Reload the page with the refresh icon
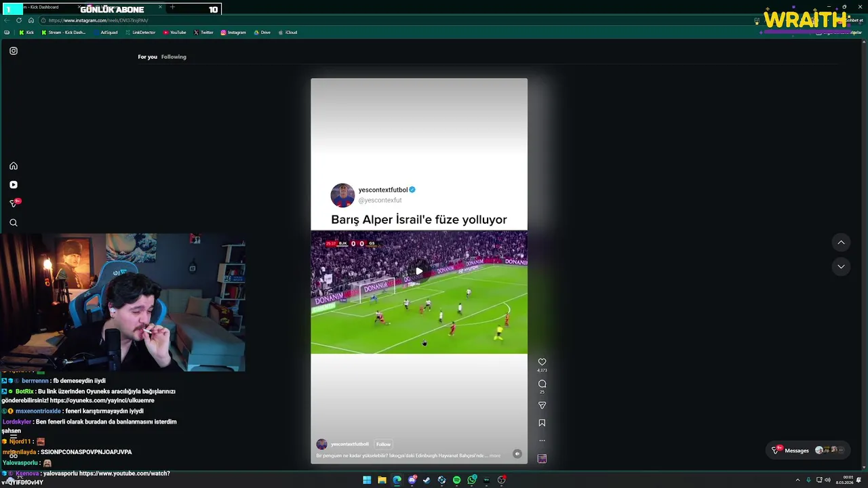This screenshot has height=488, width=868. (x=19, y=20)
